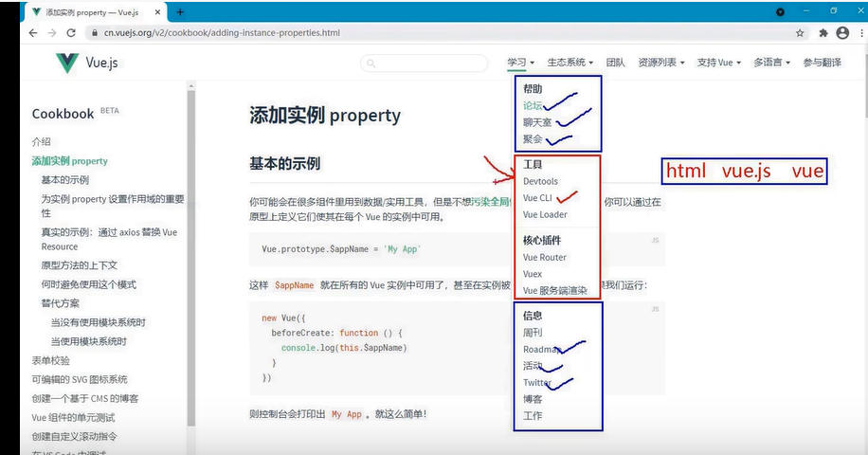
Task: Open 创建一个基于 CMS 的博客 link
Action: pos(85,398)
